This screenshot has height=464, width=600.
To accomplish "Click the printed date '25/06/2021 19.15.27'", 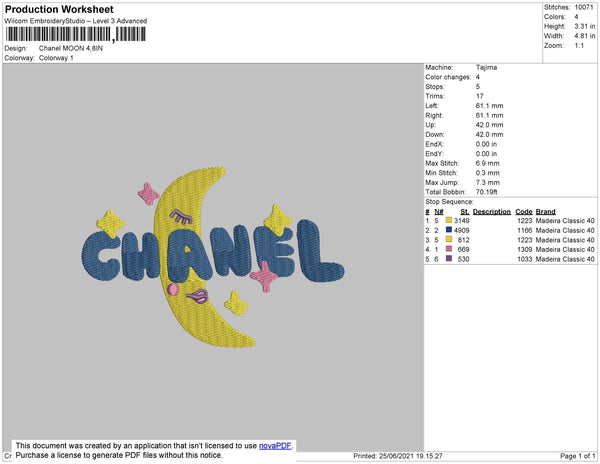I will (x=411, y=456).
